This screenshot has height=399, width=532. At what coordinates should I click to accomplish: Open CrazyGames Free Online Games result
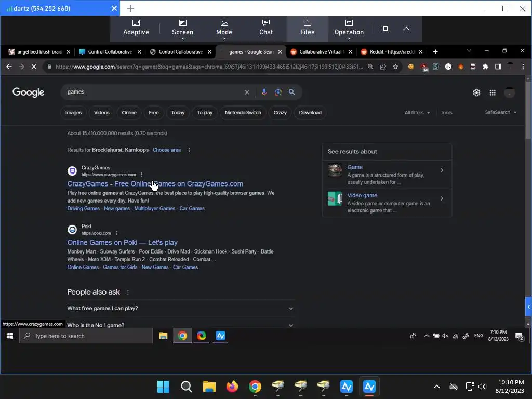coord(155,183)
